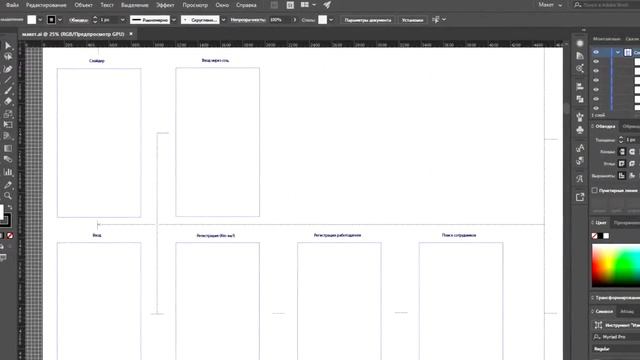Open the fill color dropdown in control bar
This screenshot has width=640, height=360.
pos(40,20)
